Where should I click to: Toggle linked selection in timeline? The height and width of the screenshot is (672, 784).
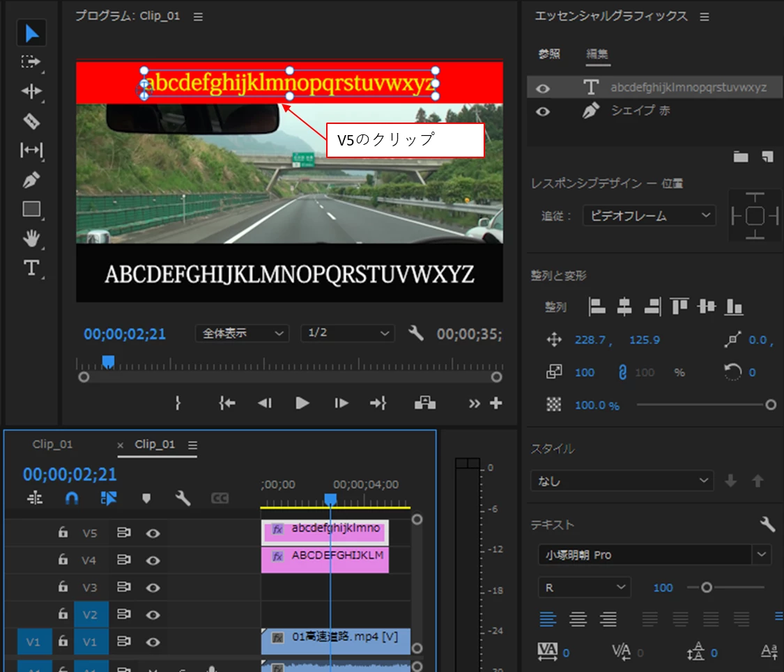(109, 498)
